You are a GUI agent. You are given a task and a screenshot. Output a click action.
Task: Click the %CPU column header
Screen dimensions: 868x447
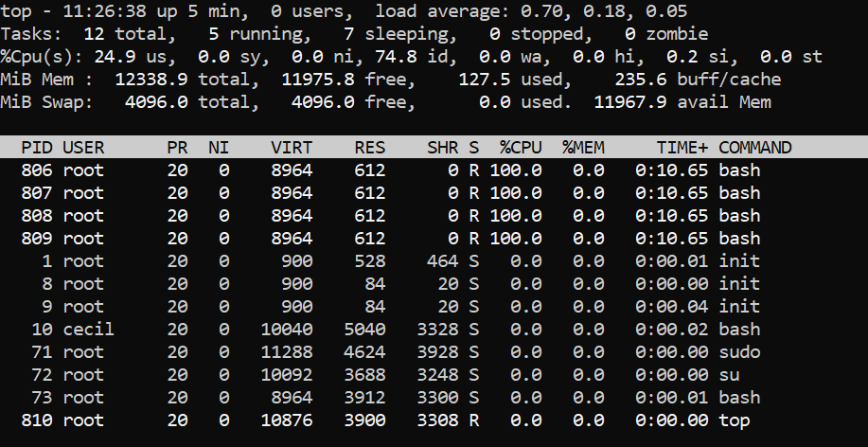[521, 148]
